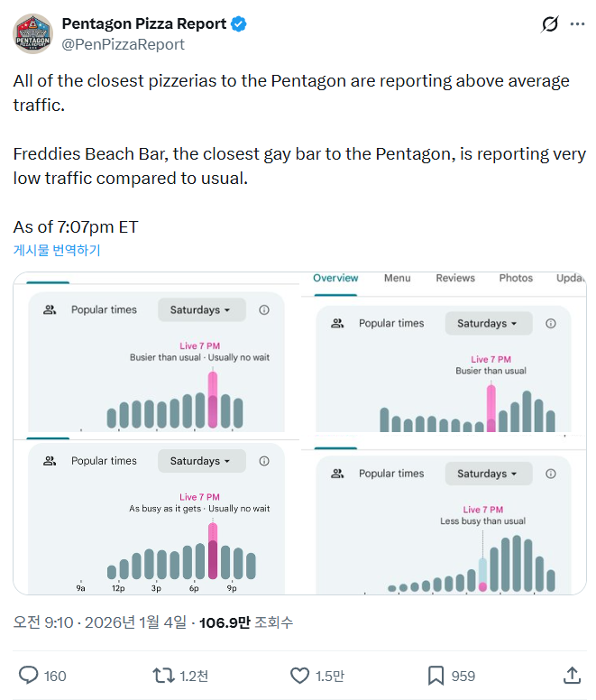Open the @PenPizzaReport handle link
The image size is (596, 700).
click(123, 44)
